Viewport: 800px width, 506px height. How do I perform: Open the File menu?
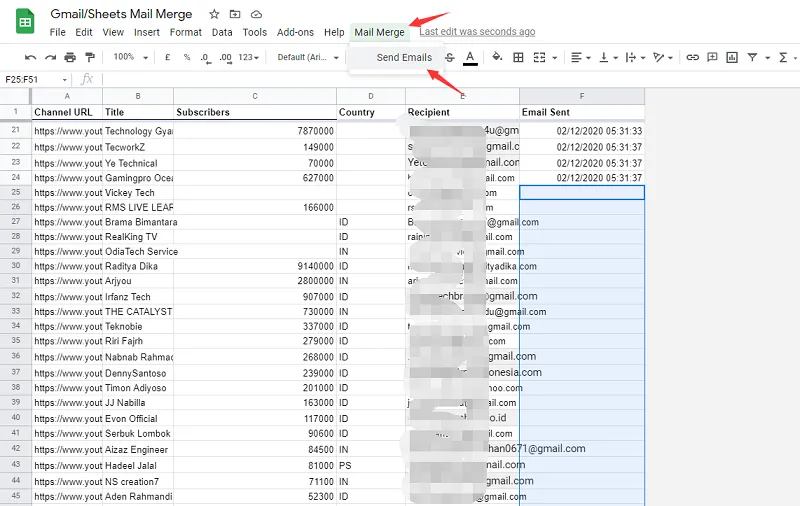pos(57,32)
